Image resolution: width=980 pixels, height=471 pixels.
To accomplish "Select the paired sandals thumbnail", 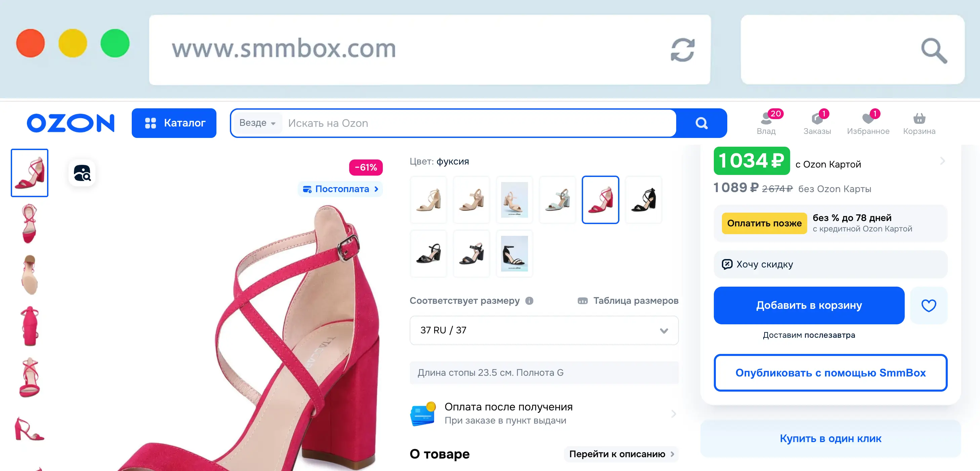I will point(29,428).
